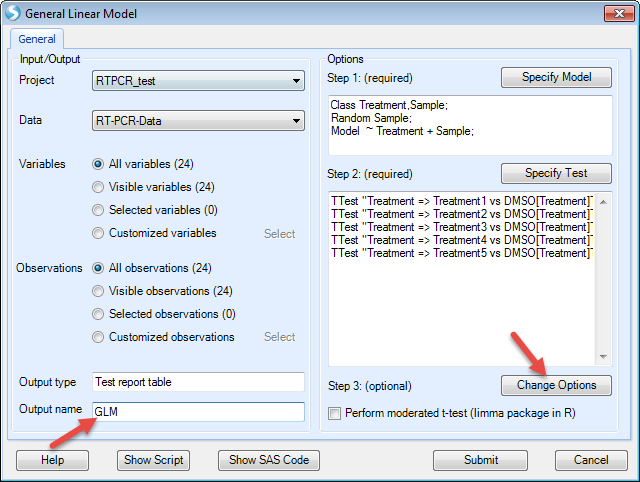Cancel the General Linear Model dialog
Viewport: 640px width, 482px height.
click(x=591, y=460)
